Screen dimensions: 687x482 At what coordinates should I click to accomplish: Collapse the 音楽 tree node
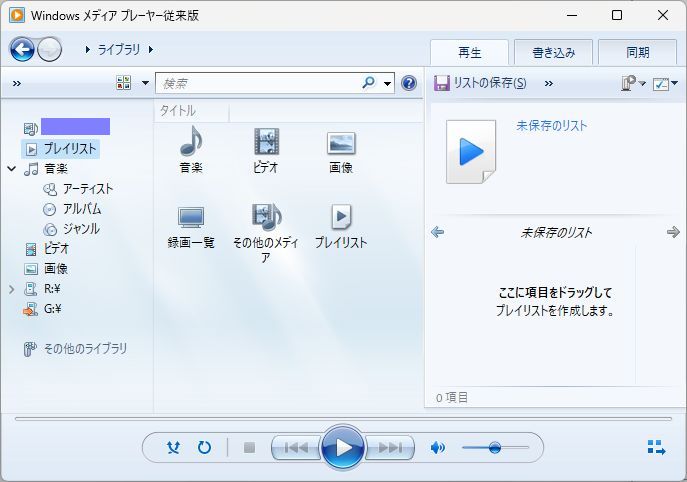tap(12, 169)
